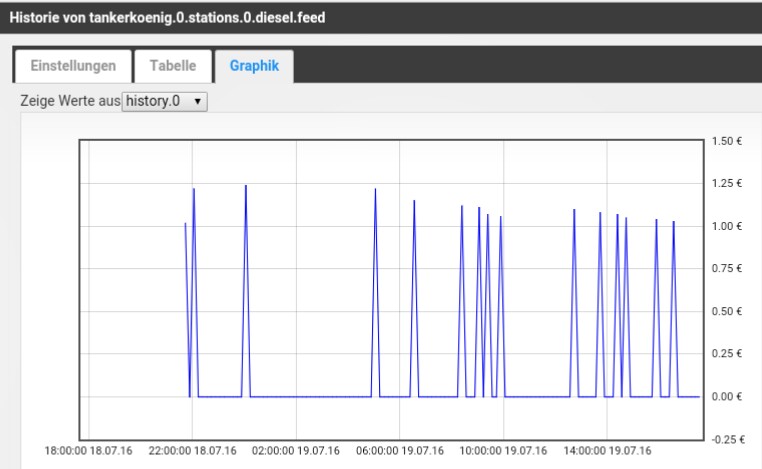Expand the history.0 dropdown
Image resolution: width=762 pixels, height=469 pixels.
point(164,101)
